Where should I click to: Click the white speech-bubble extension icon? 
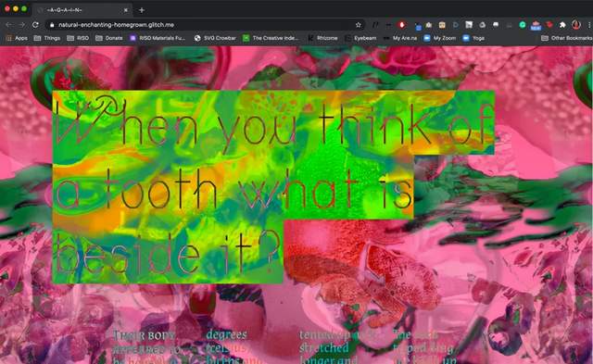496,25
